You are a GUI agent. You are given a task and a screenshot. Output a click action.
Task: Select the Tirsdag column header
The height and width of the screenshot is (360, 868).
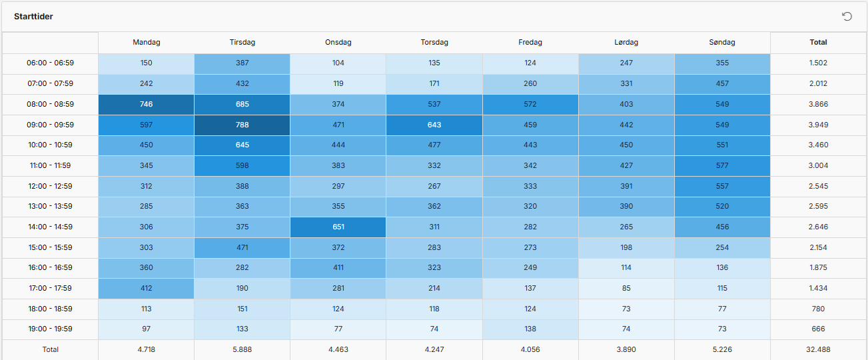point(242,42)
